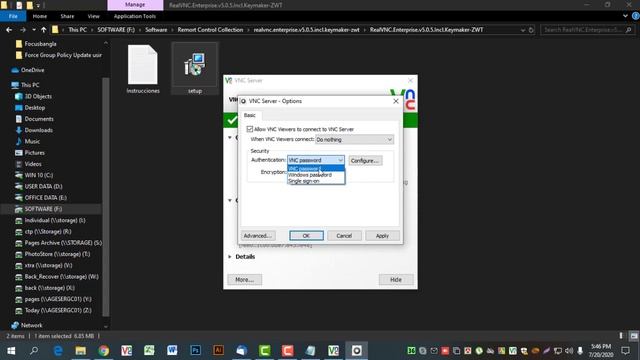This screenshot has width=640, height=360.
Task: Open Network in navigation pane
Action: [31, 325]
